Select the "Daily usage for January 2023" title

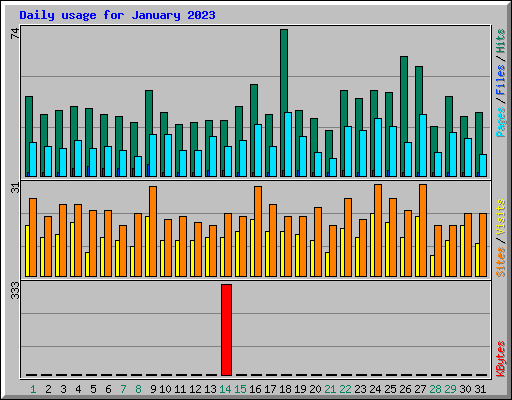117,15
